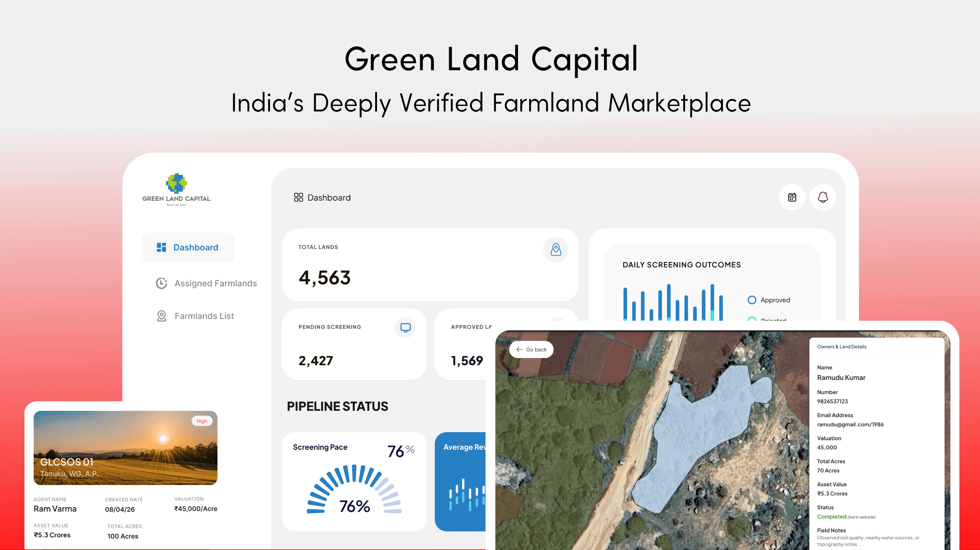Viewport: 980px width, 550px height.
Task: Click ₹5.3 Crores on farmland card
Action: [52, 535]
